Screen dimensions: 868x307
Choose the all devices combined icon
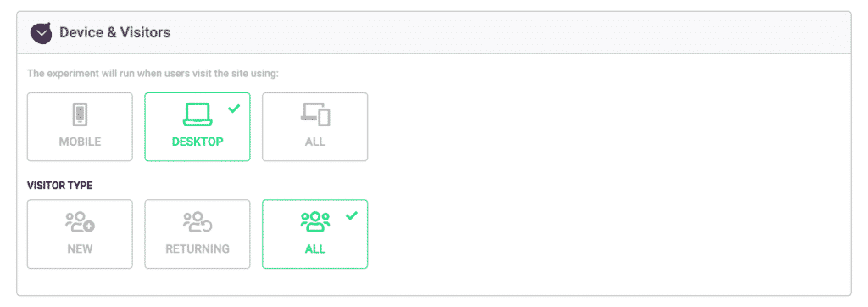(x=315, y=114)
